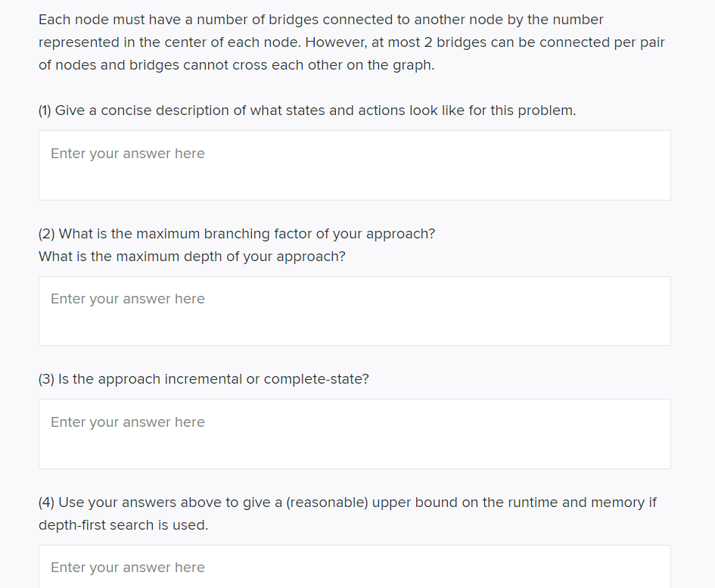Click the "(2)" question number label

[46, 234]
